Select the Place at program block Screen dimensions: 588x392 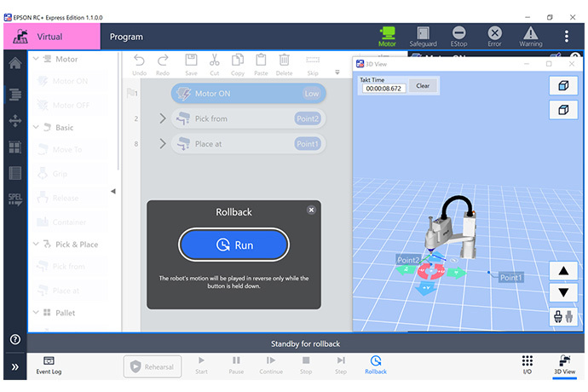(x=248, y=144)
